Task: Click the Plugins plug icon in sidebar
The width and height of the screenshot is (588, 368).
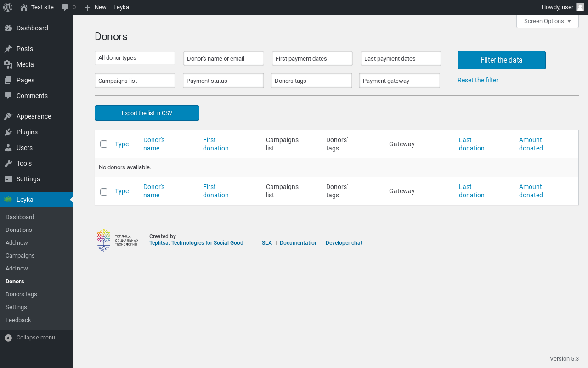Action: pos(8,132)
